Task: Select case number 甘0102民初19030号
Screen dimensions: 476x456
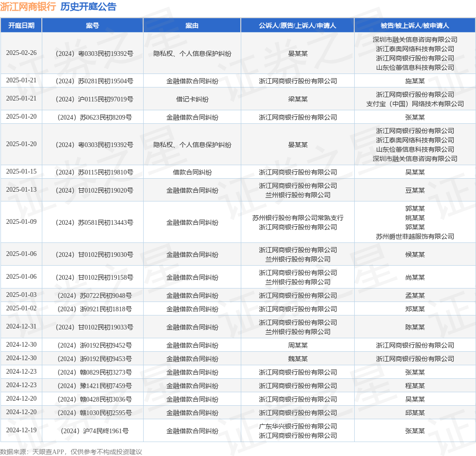Action: coord(94,255)
